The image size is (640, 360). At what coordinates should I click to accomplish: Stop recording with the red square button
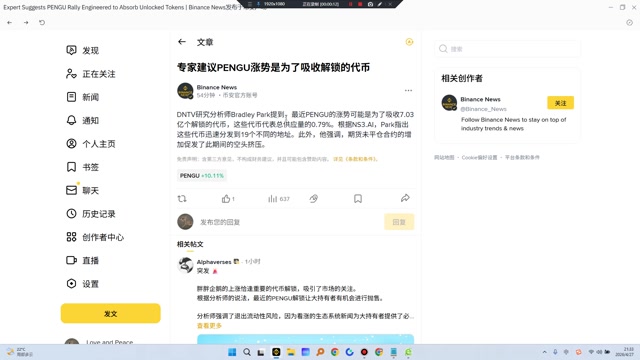360,4
